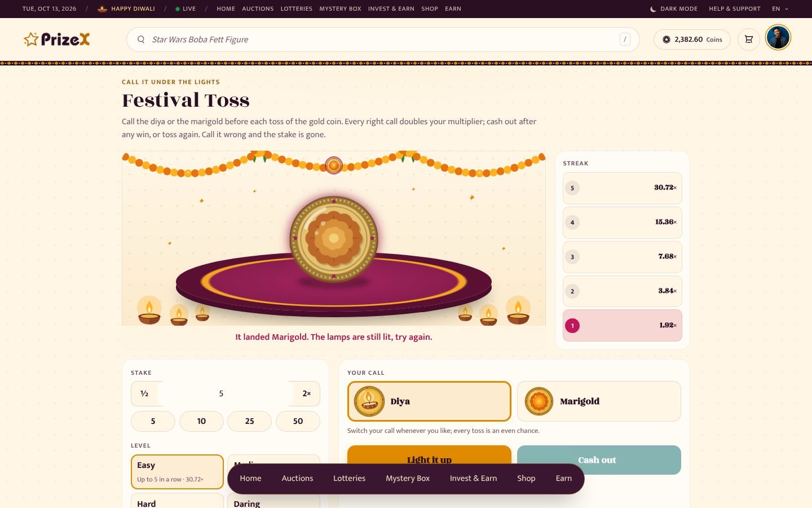Click streak step 4 at 15.36×

click(623, 222)
